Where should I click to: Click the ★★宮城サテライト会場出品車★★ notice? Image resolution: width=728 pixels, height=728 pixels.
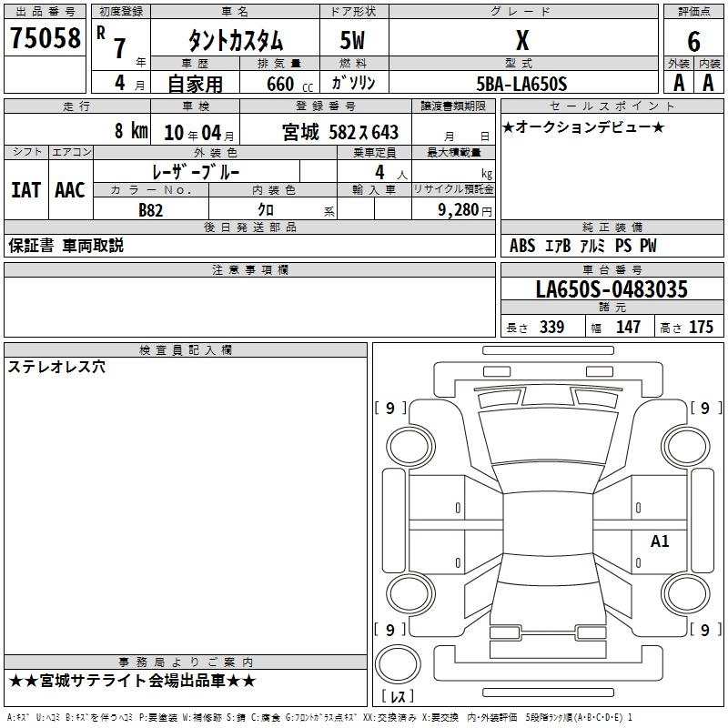pyautogui.click(x=132, y=681)
